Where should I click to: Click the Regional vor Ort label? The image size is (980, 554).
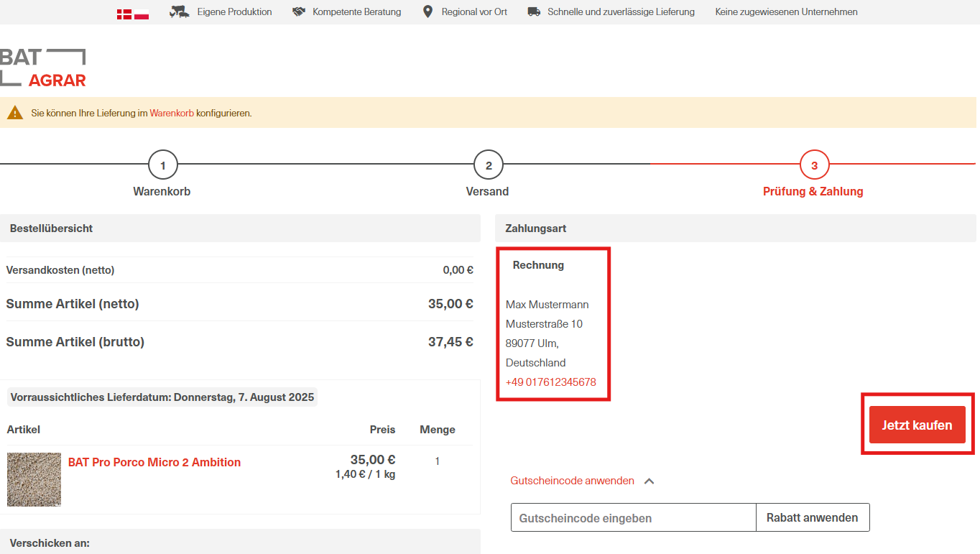[x=474, y=11]
